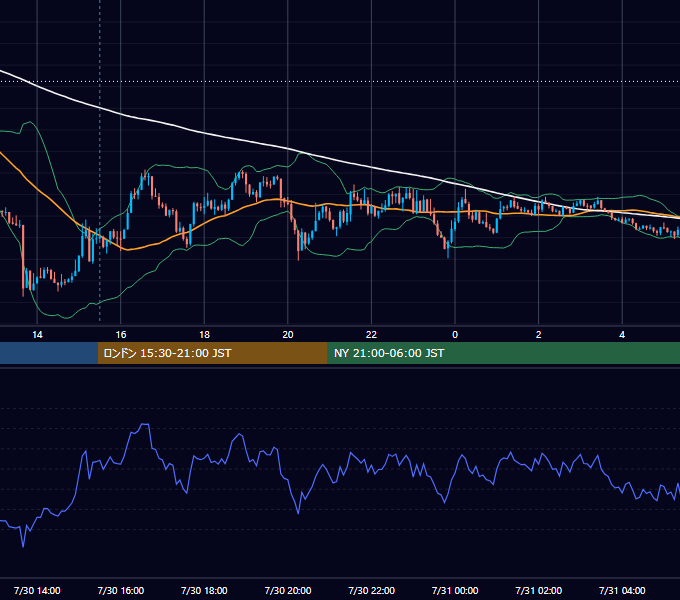Click the 22 hour axis label
Screen dimensions: 680x600
[x=371, y=335]
